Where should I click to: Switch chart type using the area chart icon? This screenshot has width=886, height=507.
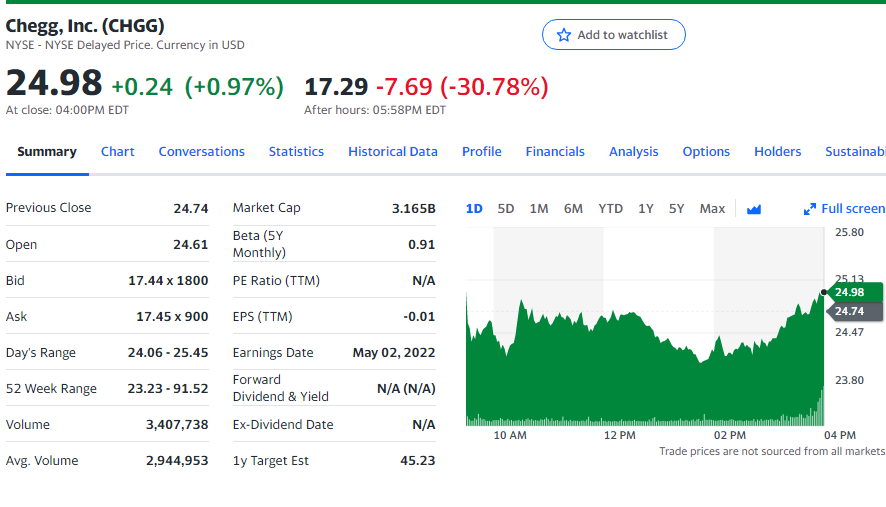click(x=754, y=209)
